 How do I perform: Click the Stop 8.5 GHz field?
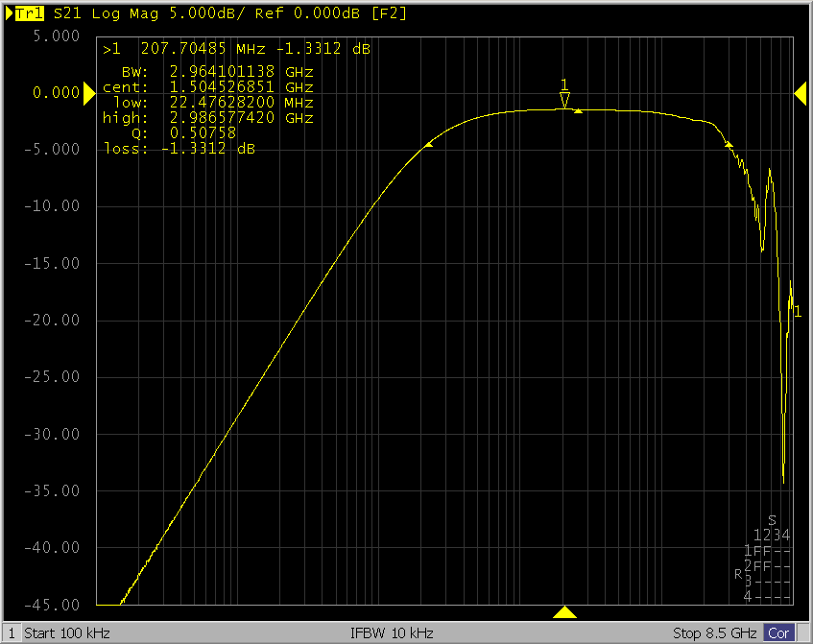coord(715,633)
